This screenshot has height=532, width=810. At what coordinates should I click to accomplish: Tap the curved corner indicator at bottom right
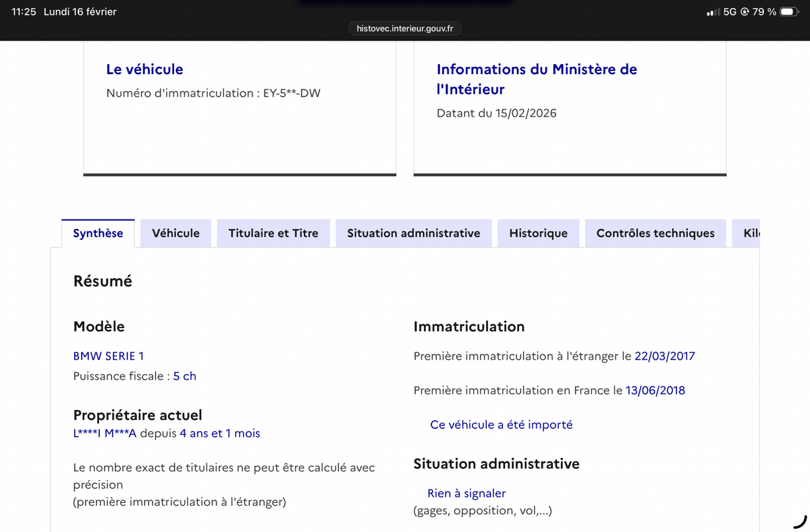[800, 521]
